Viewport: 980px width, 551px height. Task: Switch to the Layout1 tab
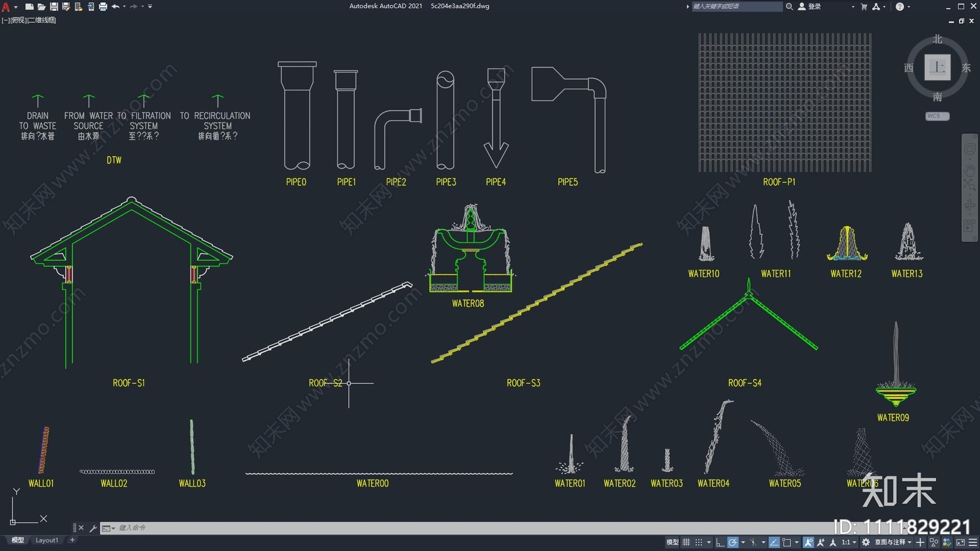click(47, 540)
